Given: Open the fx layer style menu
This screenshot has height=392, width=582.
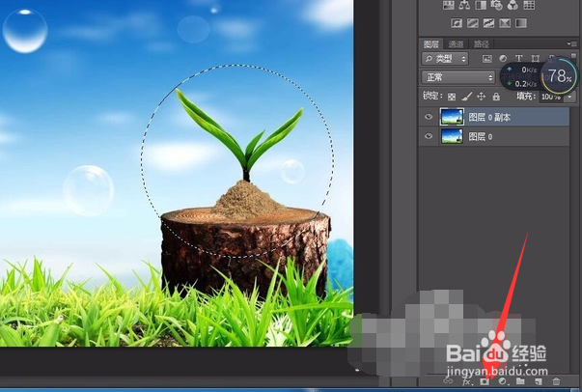Looking at the screenshot, I should [467, 381].
